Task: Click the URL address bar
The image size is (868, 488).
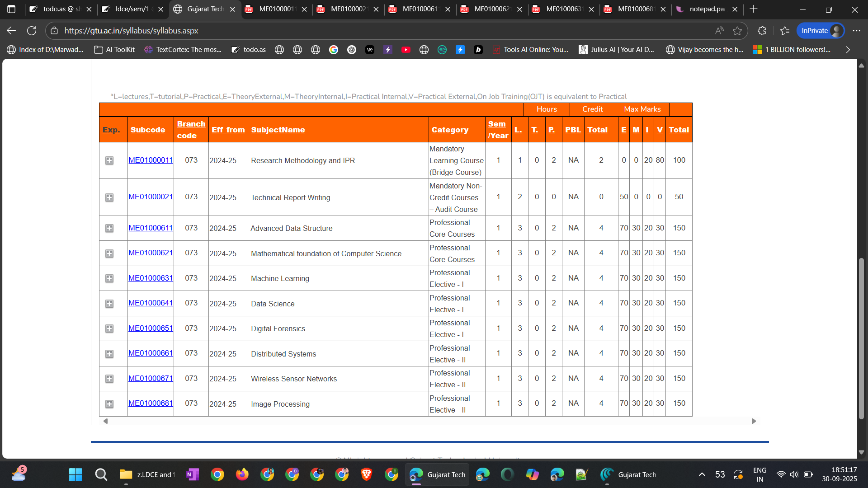Action: (x=384, y=31)
